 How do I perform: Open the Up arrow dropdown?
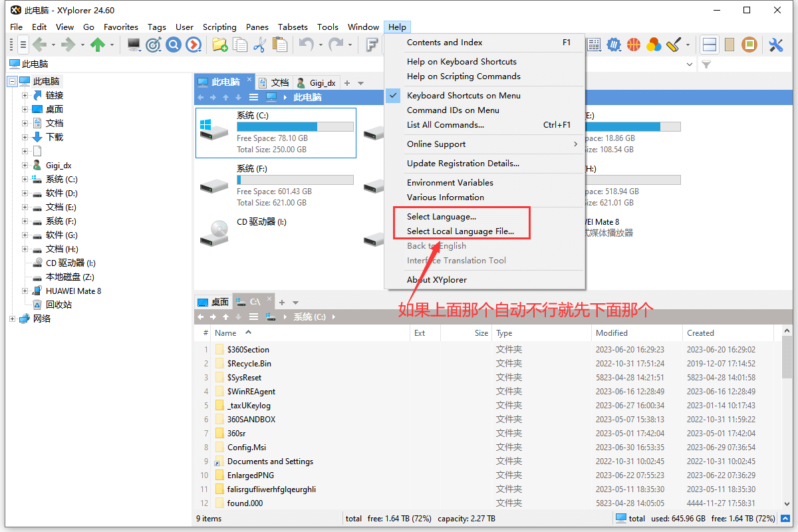pos(112,45)
